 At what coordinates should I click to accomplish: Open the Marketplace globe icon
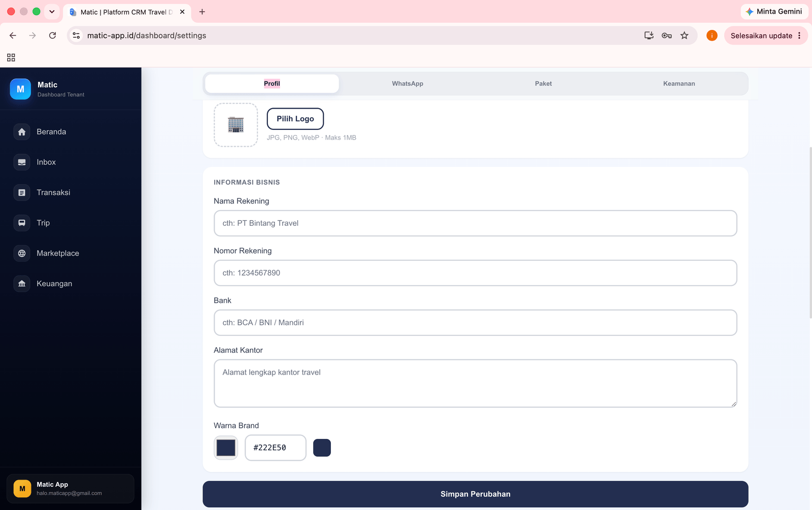coord(22,253)
